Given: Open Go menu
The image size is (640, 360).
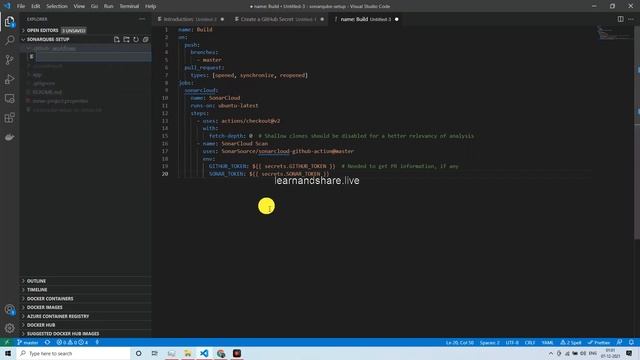Looking at the screenshot, I should (94, 6).
